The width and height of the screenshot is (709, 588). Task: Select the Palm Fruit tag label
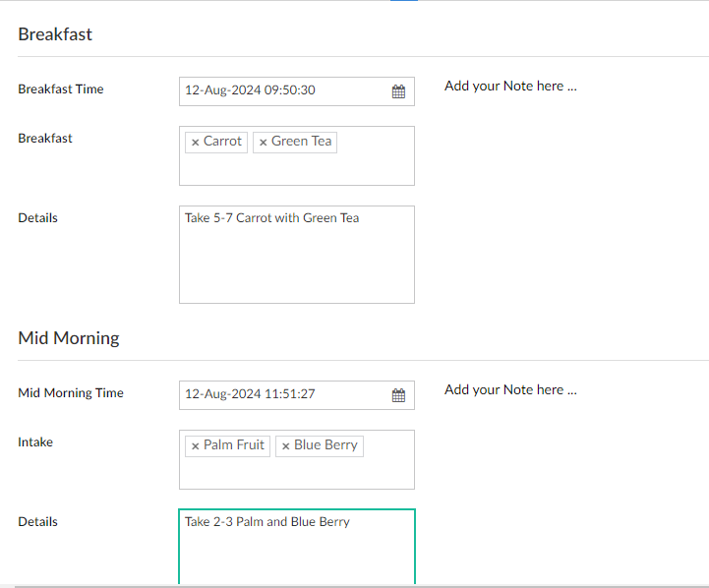[234, 445]
